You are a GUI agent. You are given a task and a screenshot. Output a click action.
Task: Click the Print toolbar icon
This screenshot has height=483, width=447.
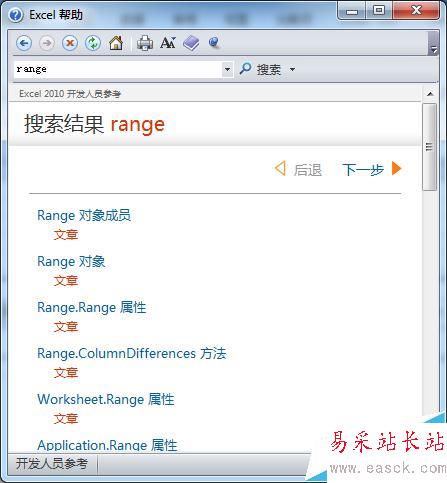[145, 43]
